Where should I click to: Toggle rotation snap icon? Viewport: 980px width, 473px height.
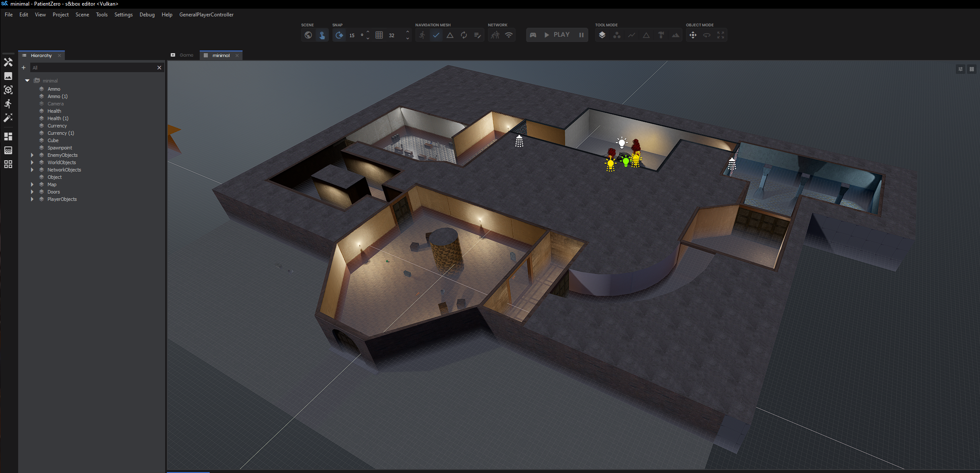pyautogui.click(x=339, y=35)
